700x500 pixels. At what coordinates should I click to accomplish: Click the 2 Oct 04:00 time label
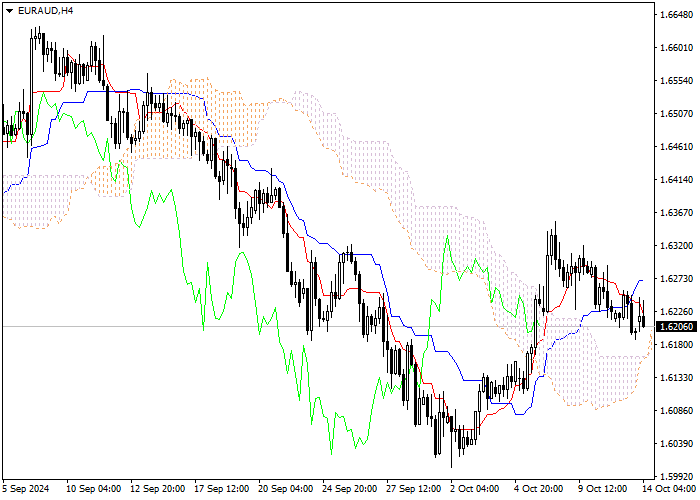475,489
